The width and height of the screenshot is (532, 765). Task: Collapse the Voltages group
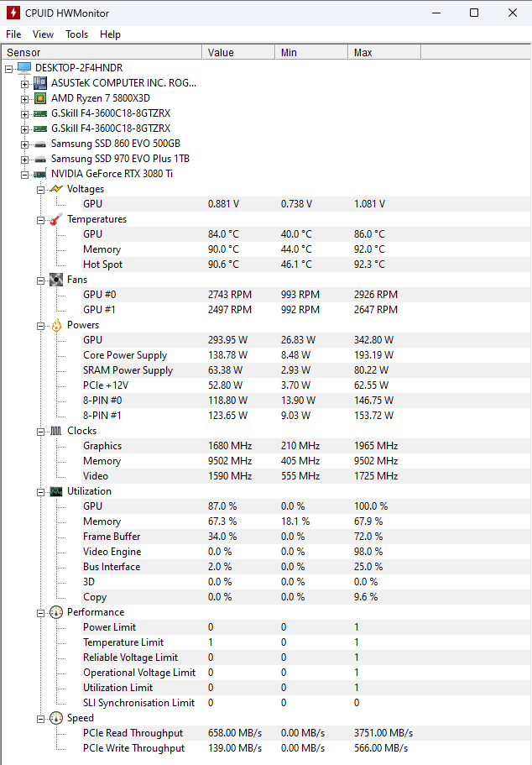[x=40, y=190]
